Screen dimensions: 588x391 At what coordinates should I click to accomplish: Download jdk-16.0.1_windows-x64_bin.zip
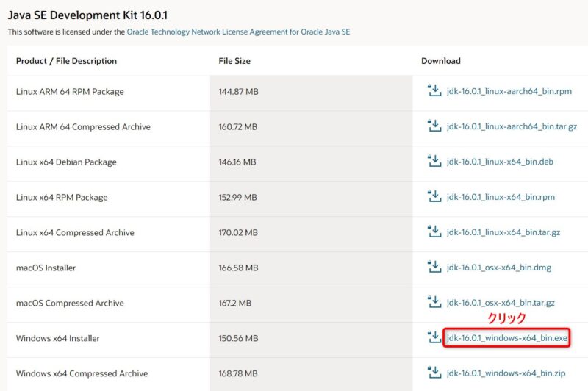click(506, 373)
